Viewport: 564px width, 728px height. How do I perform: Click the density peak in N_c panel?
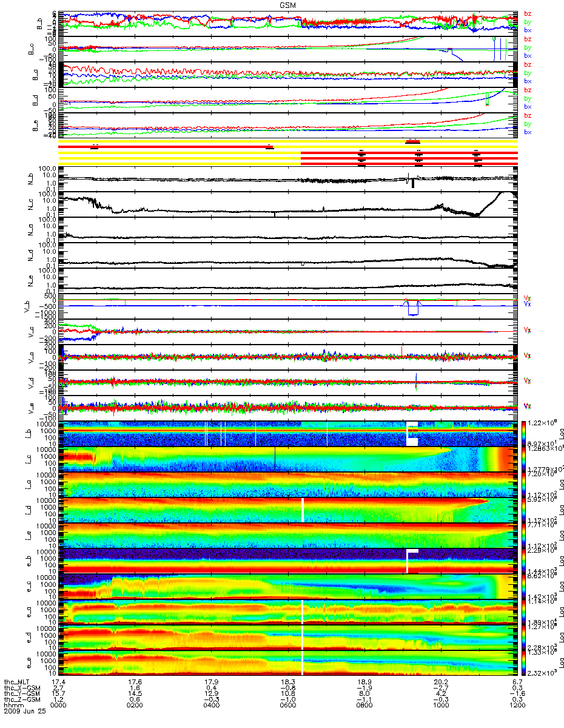[x=505, y=194]
